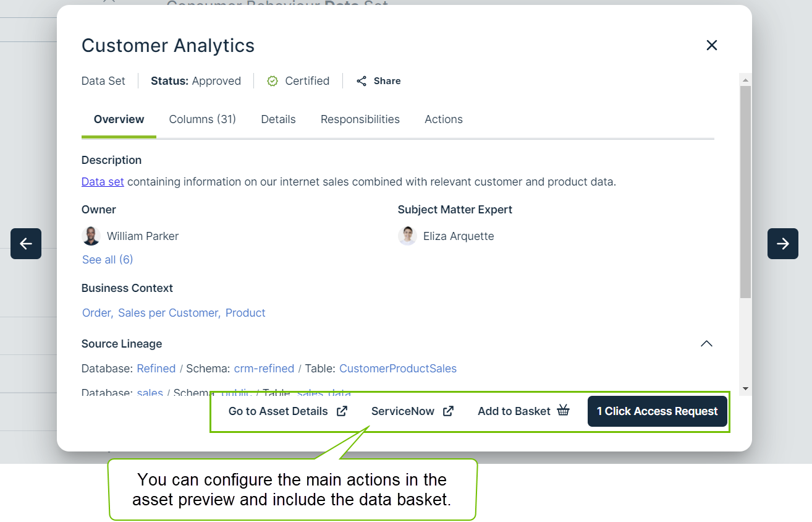The image size is (812, 522).
Task: Open the CustomerProductSales table link
Action: coord(398,369)
